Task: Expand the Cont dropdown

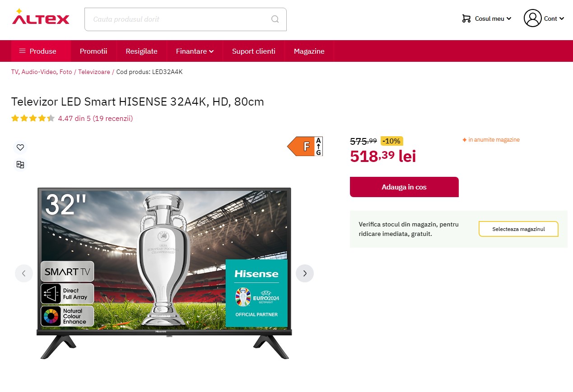Action: point(554,18)
